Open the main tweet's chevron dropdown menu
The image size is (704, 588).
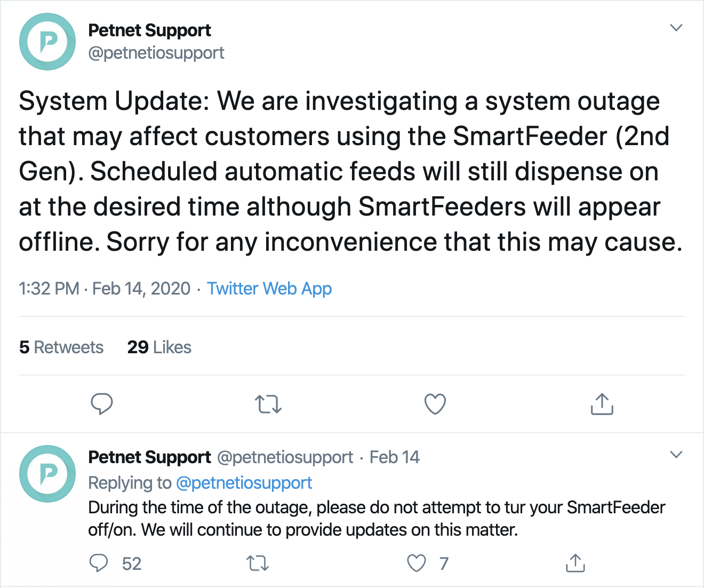click(676, 28)
